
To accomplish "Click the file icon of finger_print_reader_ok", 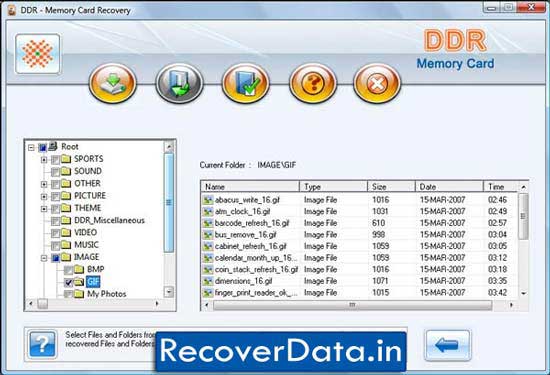I will [x=208, y=293].
